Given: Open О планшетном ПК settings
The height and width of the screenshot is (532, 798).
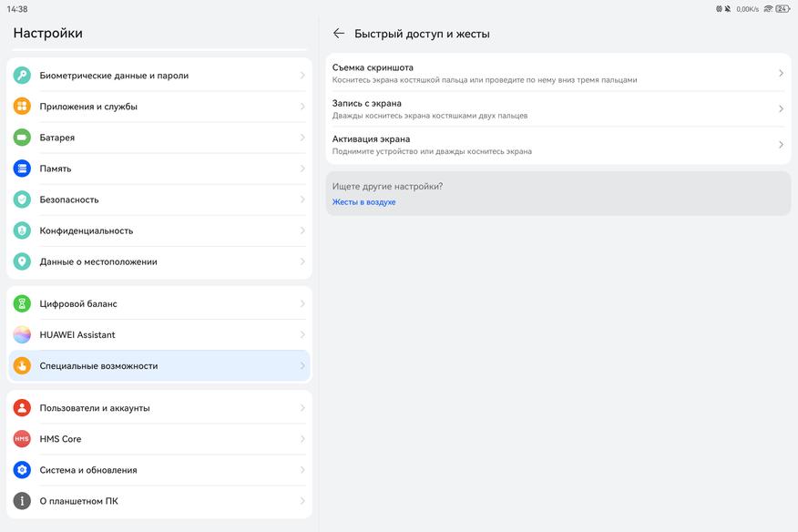Looking at the screenshot, I should (78, 501).
